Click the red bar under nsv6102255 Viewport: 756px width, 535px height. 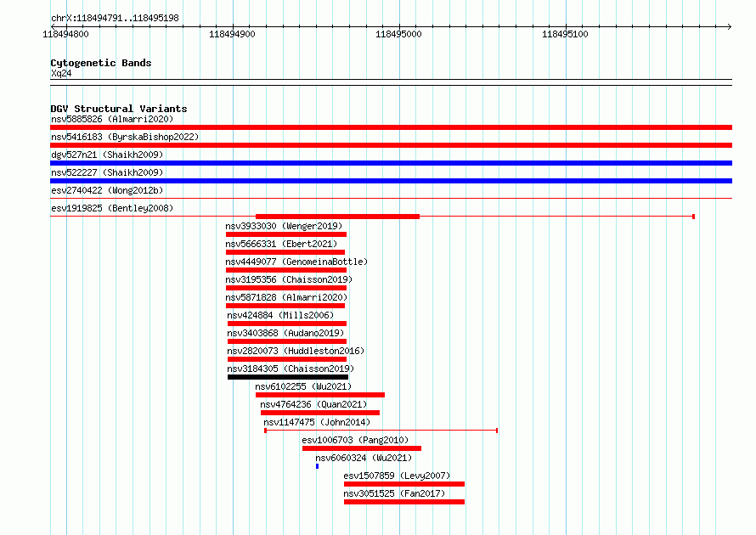320,395
